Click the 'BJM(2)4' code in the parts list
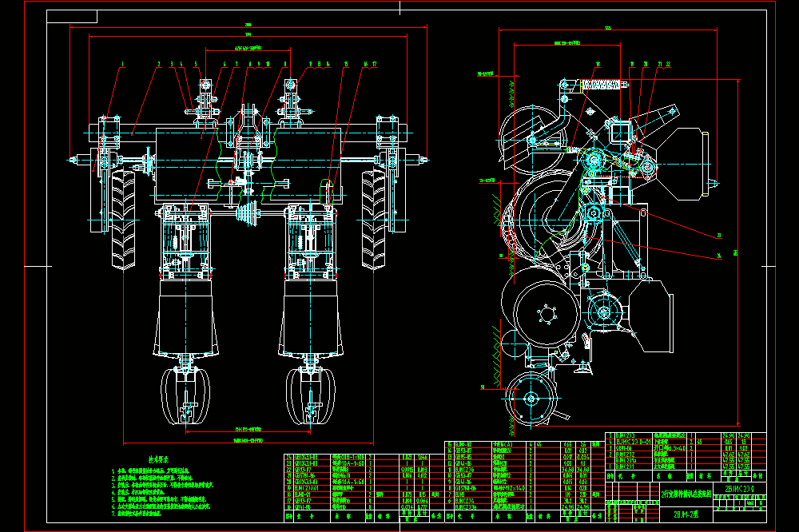The image size is (799, 532). [465, 501]
